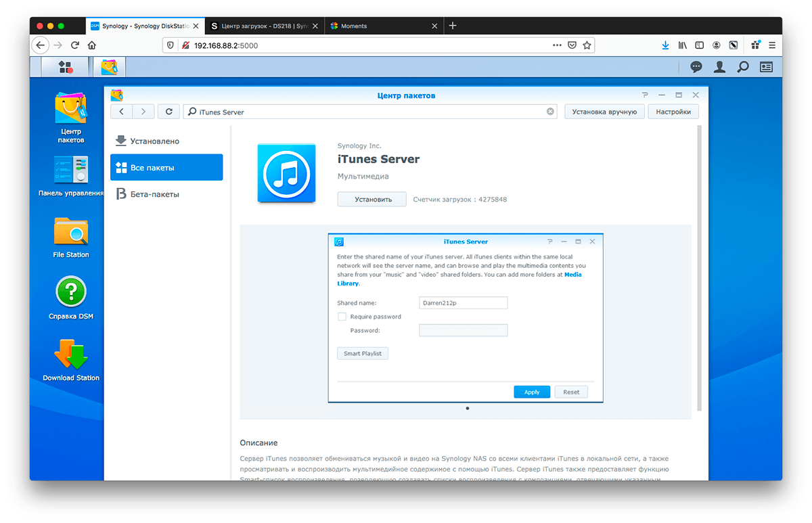
Task: Clear the iTunes Server search field
Action: coord(550,112)
